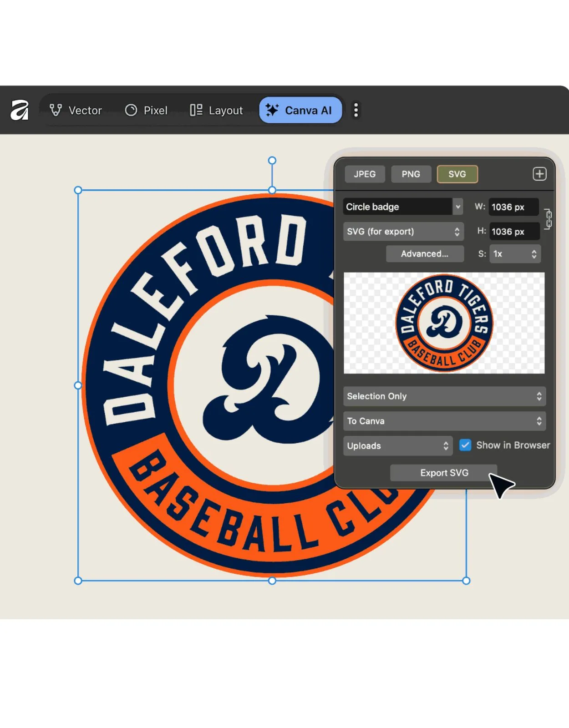Screen dimensions: 569x728
Task: Open the Layout studio
Action: point(216,110)
